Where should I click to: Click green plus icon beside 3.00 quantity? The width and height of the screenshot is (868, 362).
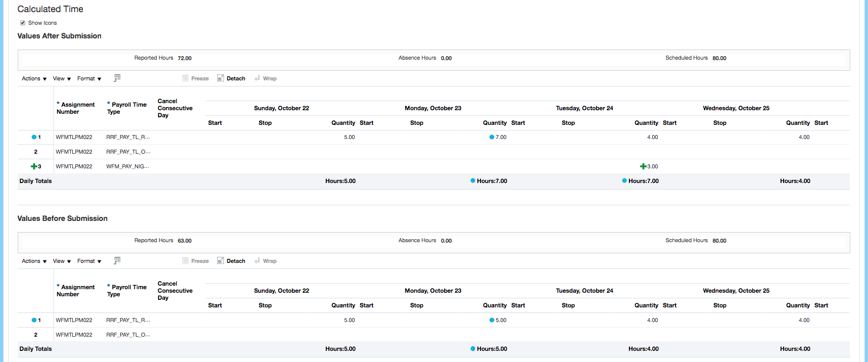(643, 166)
